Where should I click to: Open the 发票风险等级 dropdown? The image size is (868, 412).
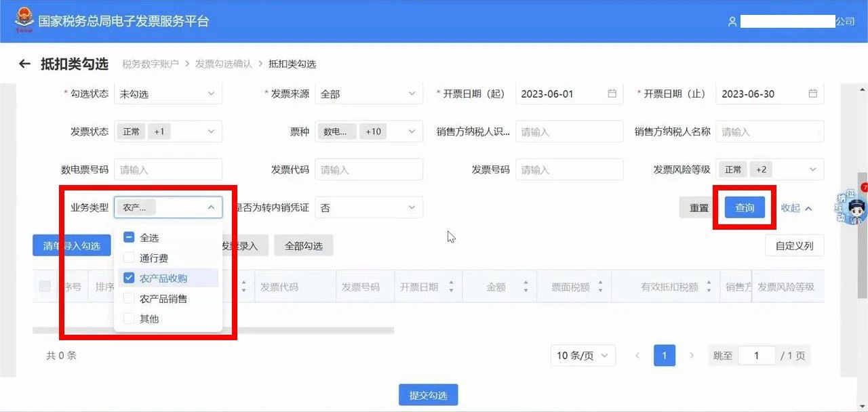[x=770, y=169]
